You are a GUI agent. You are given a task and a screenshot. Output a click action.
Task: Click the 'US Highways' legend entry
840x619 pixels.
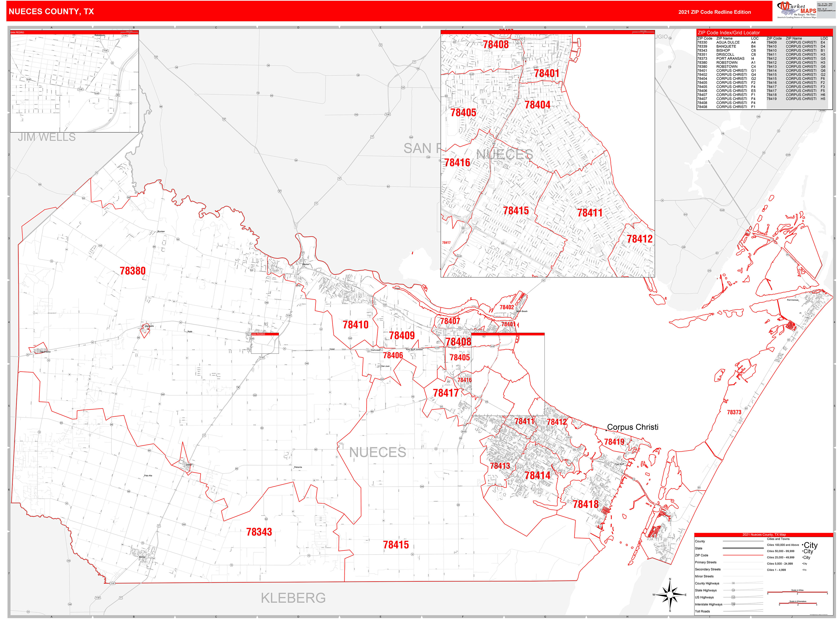[704, 598]
